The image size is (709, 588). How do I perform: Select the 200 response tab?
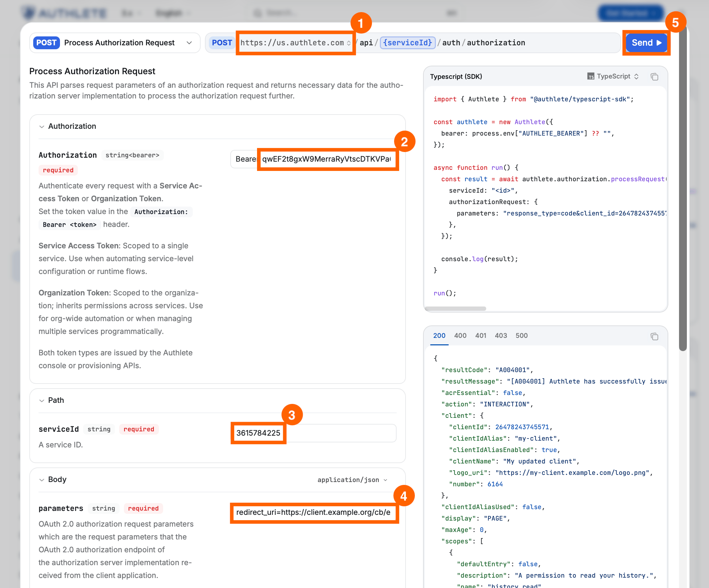click(x=439, y=336)
